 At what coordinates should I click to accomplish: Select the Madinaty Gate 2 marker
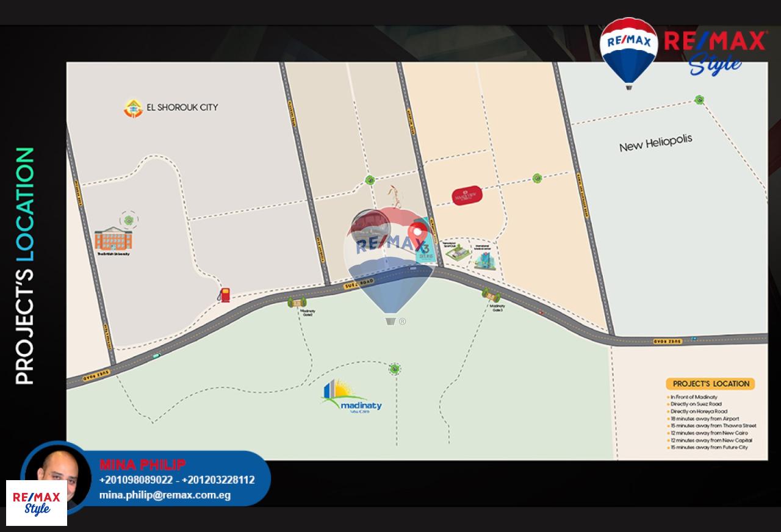tap(297, 303)
